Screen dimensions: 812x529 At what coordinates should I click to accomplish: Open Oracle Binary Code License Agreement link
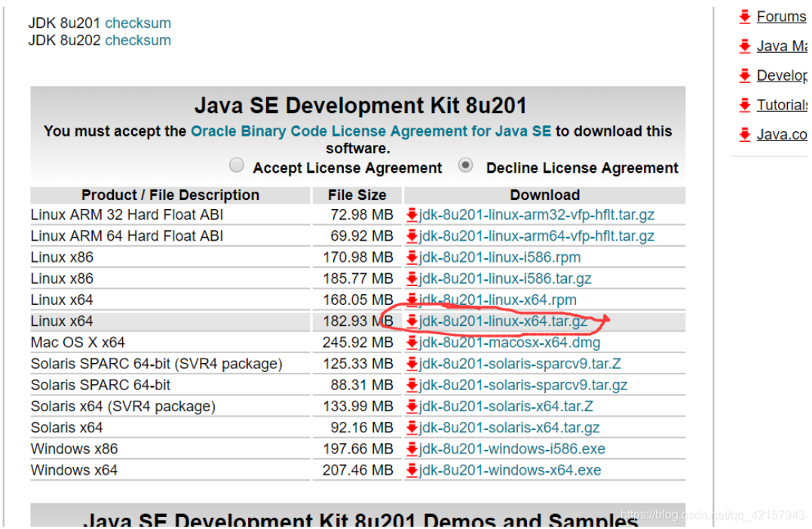coord(371,131)
